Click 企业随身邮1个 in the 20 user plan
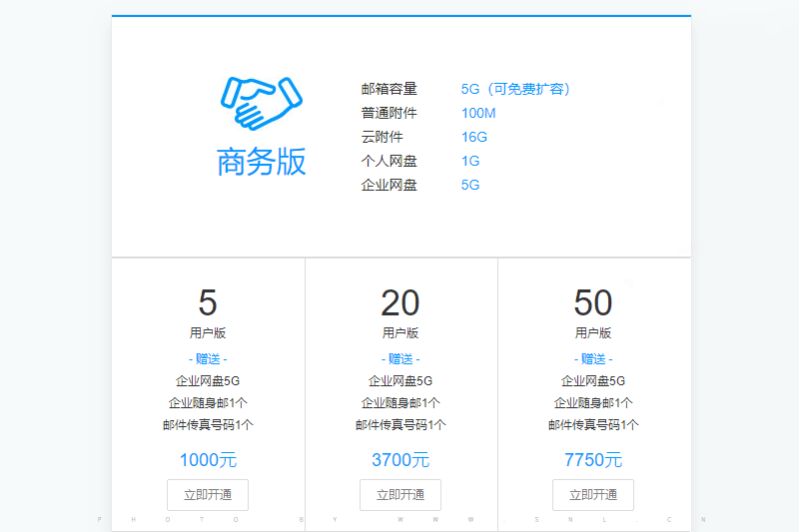 tap(400, 403)
